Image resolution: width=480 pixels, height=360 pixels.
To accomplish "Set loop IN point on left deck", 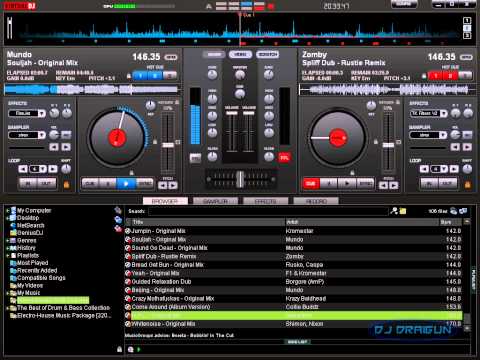I will 28,184.
